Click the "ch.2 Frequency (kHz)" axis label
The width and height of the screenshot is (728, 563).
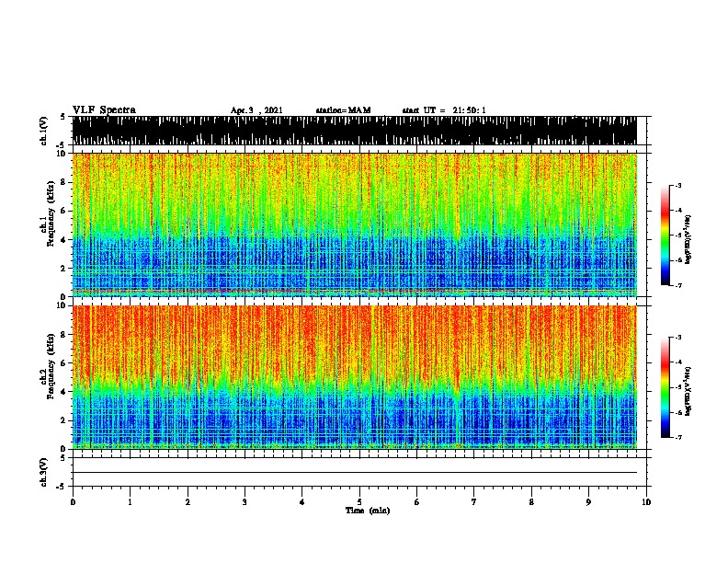click(48, 366)
